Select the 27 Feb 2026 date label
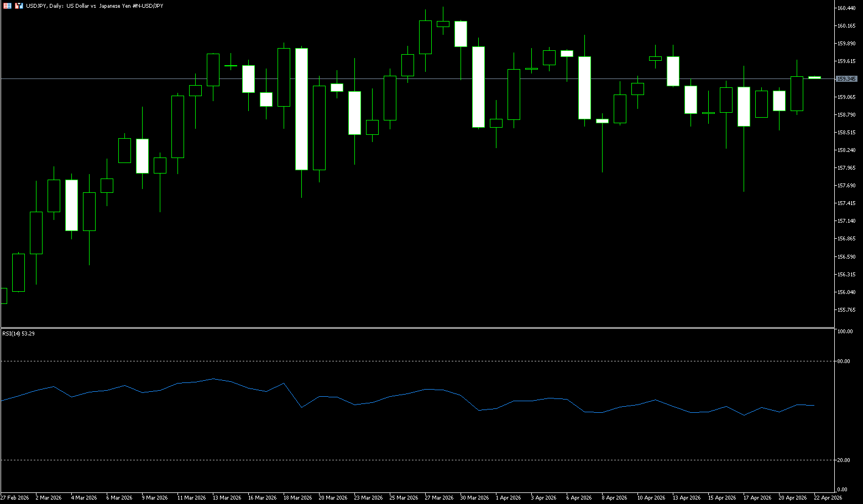 (x=15, y=498)
